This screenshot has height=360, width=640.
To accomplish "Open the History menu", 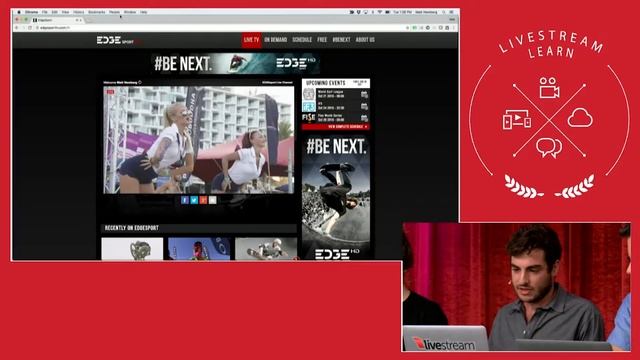I will tap(79, 12).
